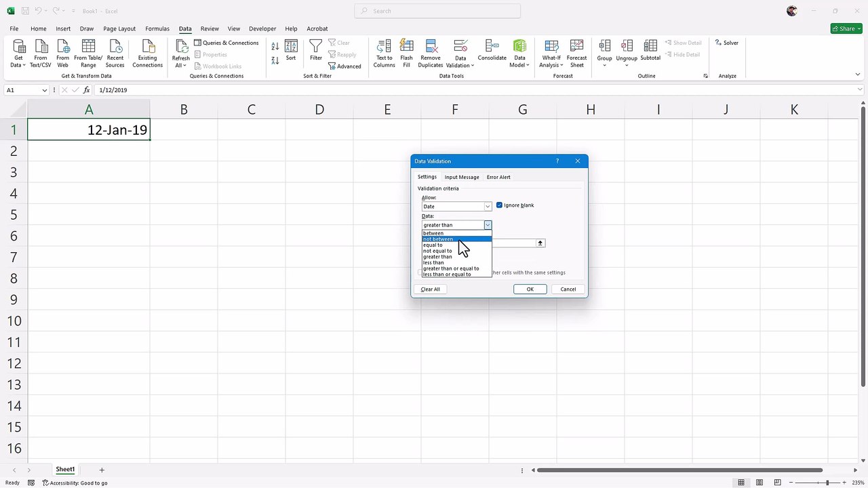
Task: Launch Text to Columns wizard
Action: click(x=384, y=54)
